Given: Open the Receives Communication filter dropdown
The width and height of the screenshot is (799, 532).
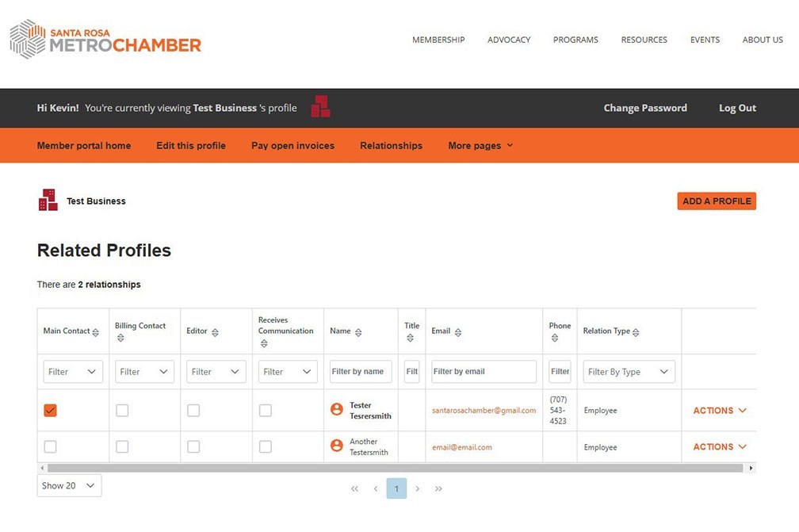Looking at the screenshot, I should pos(288,372).
